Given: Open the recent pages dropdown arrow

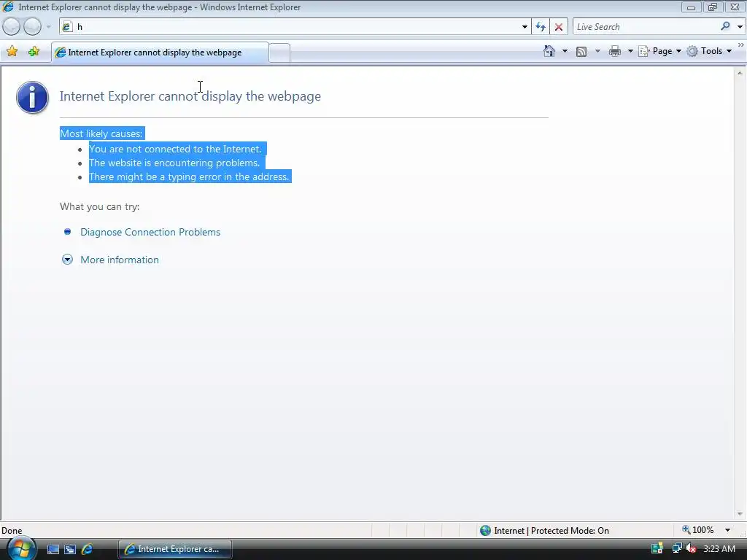Looking at the screenshot, I should pyautogui.click(x=49, y=27).
